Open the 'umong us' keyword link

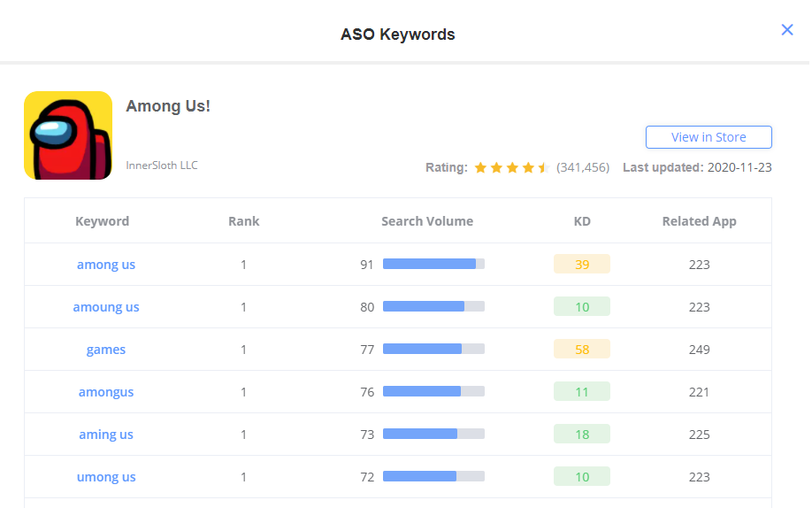pos(106,477)
